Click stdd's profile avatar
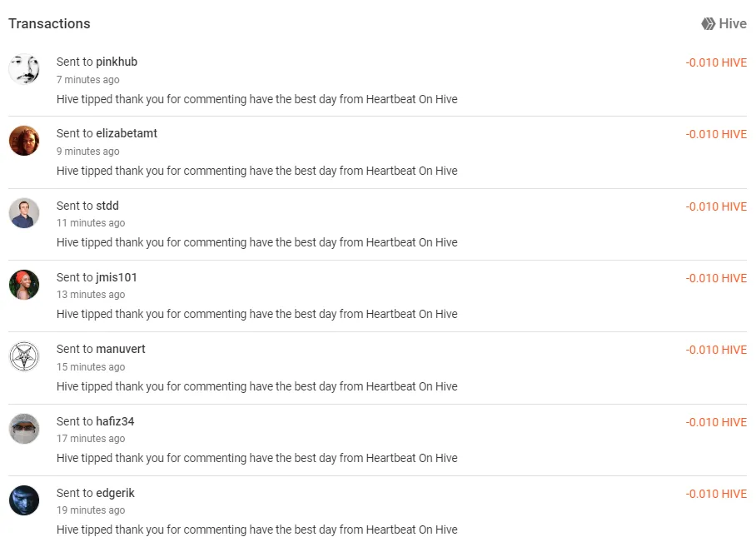 24,212
